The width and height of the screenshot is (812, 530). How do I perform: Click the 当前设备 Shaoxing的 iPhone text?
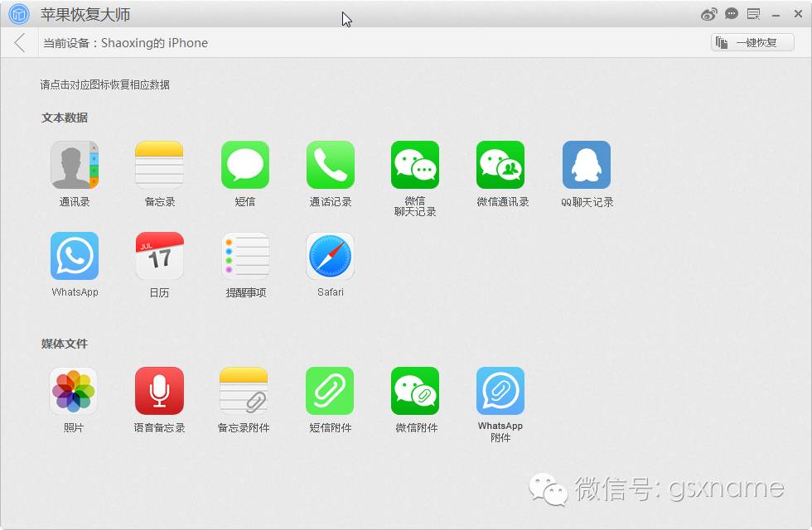(x=125, y=43)
